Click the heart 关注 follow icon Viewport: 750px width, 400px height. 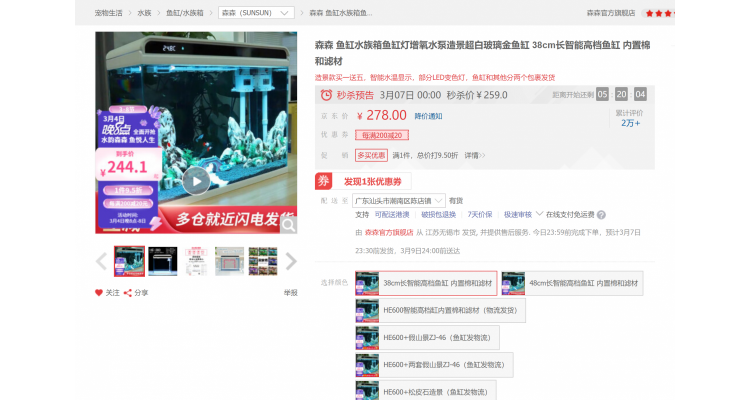point(99,292)
